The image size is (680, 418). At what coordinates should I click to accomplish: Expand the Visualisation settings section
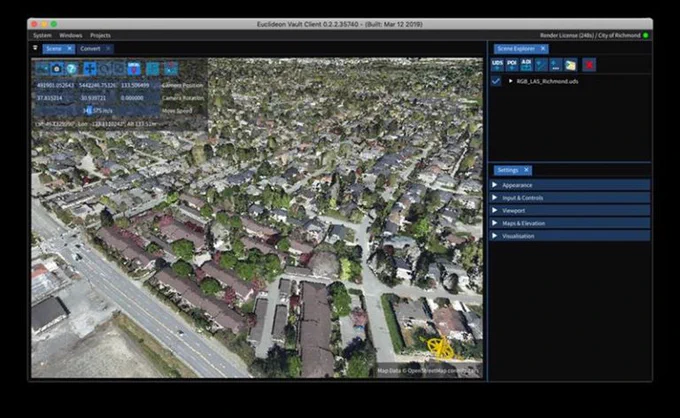point(570,236)
